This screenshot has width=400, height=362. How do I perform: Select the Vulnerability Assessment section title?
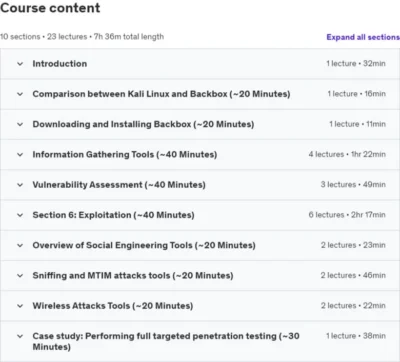tap(119, 185)
